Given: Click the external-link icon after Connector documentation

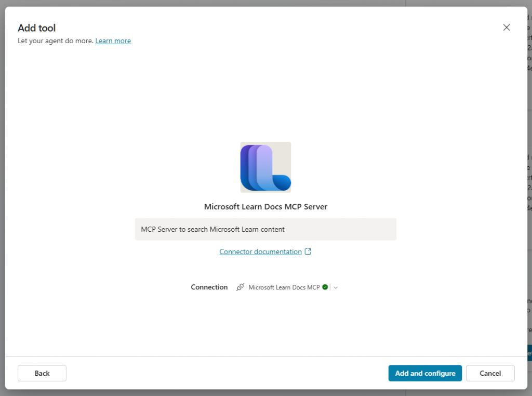Looking at the screenshot, I should tap(308, 251).
